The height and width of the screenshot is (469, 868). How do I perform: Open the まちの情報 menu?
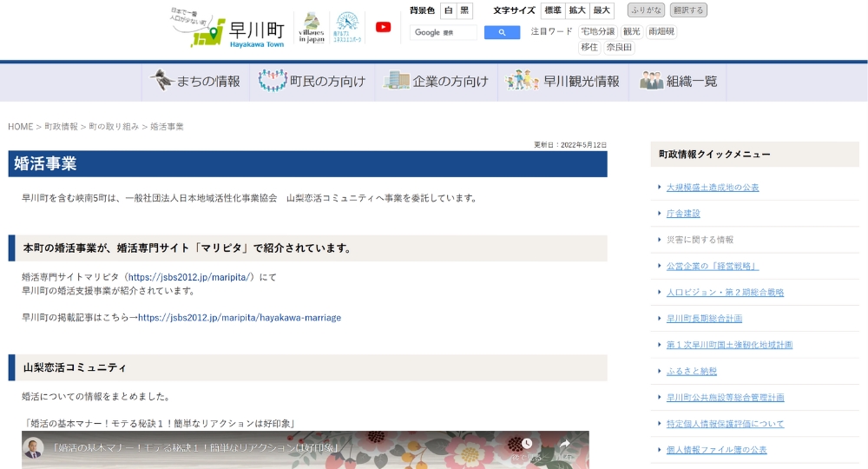[196, 82]
